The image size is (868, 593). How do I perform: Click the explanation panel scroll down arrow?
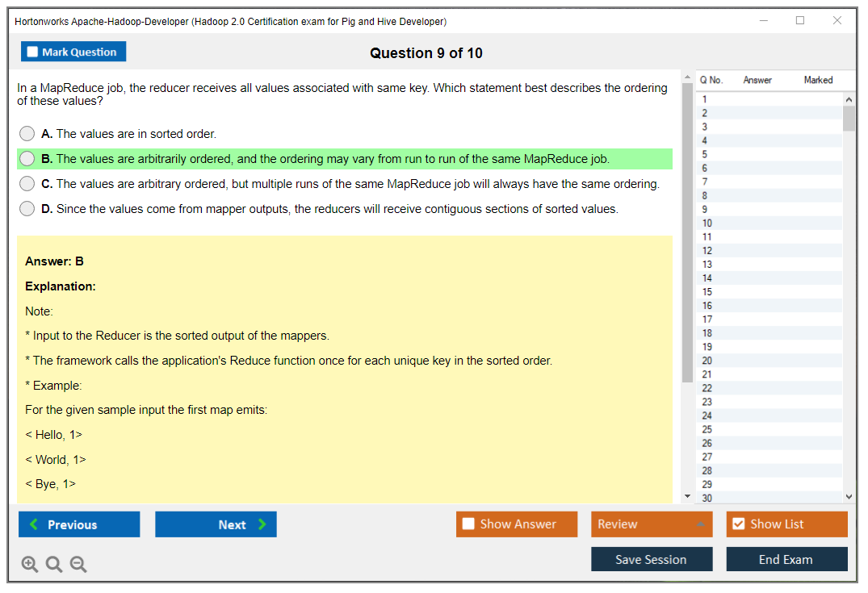click(x=687, y=495)
